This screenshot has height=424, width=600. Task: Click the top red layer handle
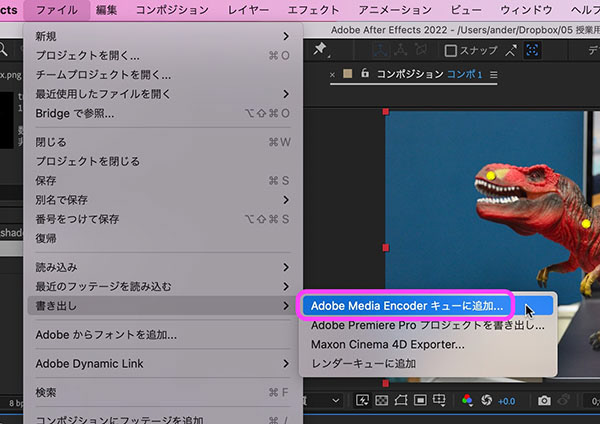click(x=385, y=112)
